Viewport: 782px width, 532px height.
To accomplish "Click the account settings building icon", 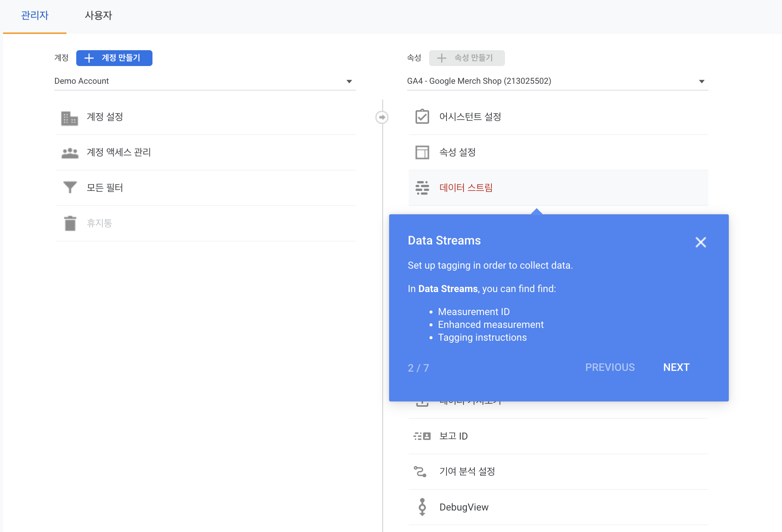I will click(69, 117).
